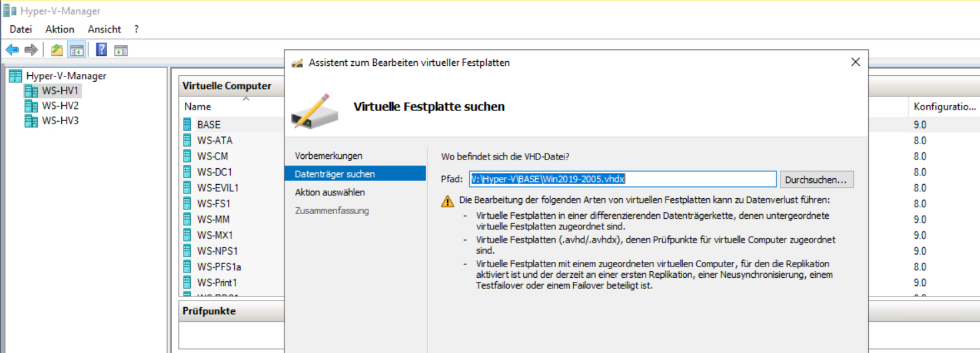Click the WS-FS1 virtual machine icon
The width and height of the screenshot is (980, 353).
click(x=187, y=203)
